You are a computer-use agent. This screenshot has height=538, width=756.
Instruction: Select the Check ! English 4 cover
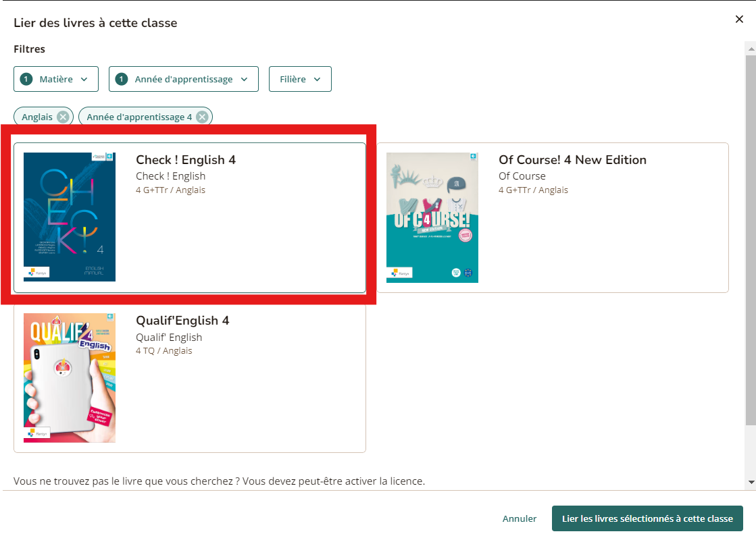pos(70,217)
